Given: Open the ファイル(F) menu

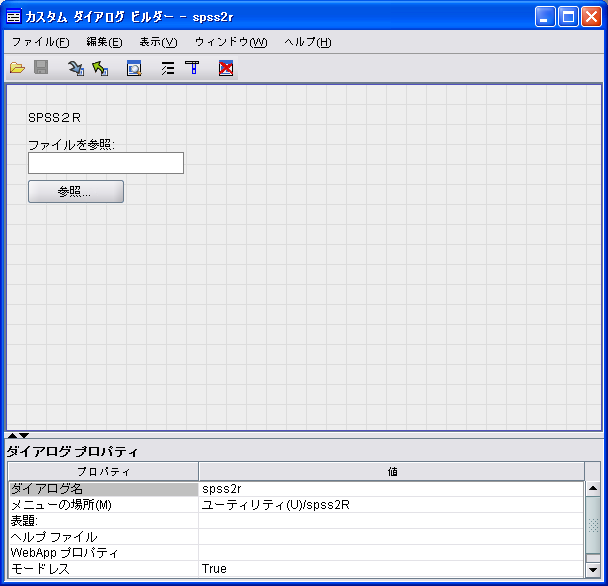Looking at the screenshot, I should point(40,42).
